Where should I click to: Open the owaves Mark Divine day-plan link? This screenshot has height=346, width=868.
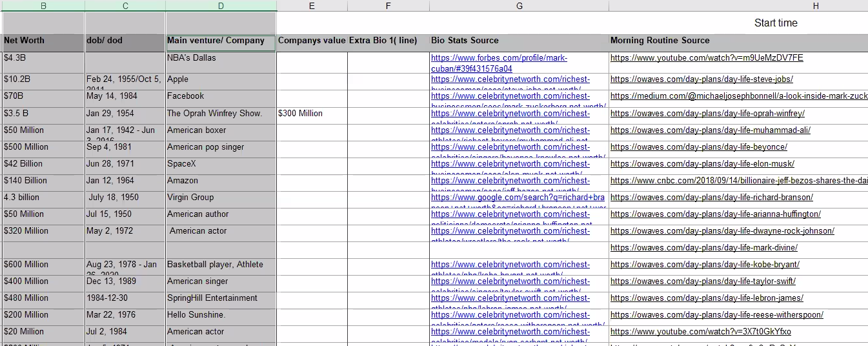coord(703,248)
